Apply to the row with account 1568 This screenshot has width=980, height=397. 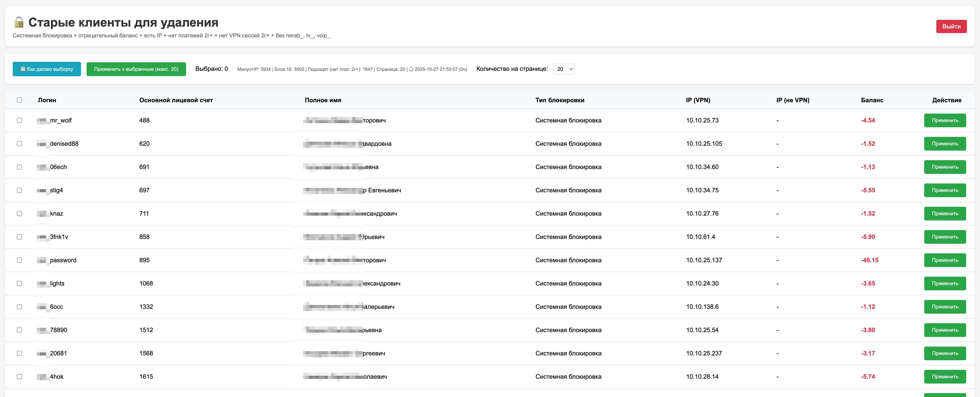(x=945, y=353)
